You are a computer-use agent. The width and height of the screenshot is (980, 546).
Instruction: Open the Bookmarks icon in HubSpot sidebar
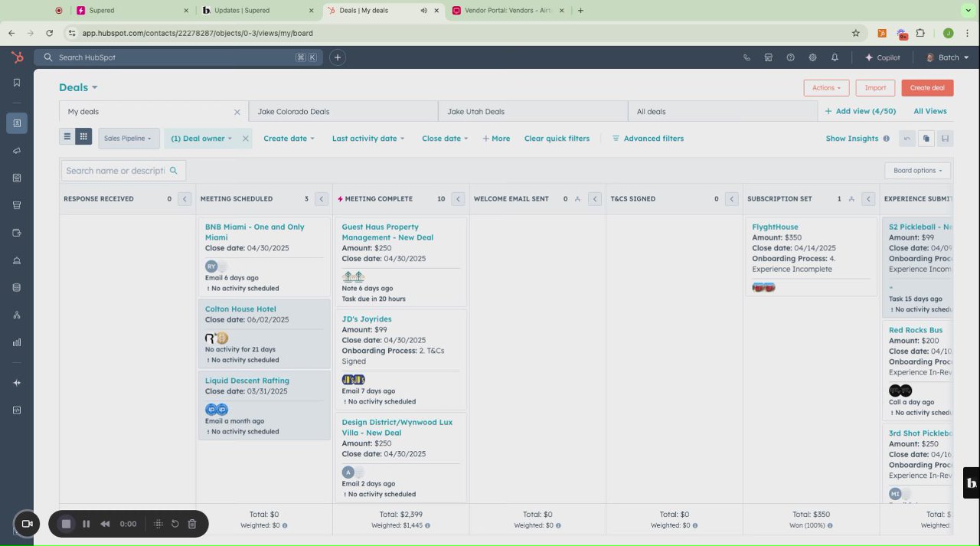click(17, 83)
